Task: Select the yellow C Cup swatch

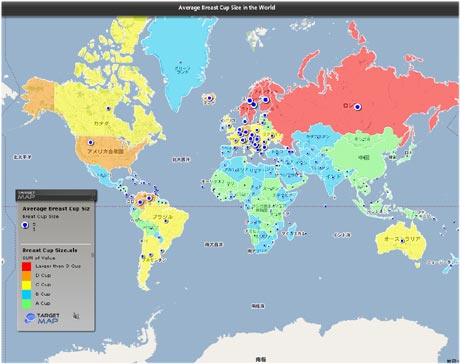Action: click(x=26, y=285)
